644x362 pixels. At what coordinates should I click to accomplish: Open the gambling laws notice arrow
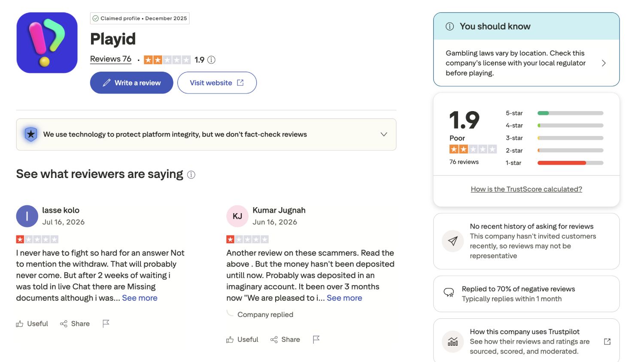click(x=604, y=63)
